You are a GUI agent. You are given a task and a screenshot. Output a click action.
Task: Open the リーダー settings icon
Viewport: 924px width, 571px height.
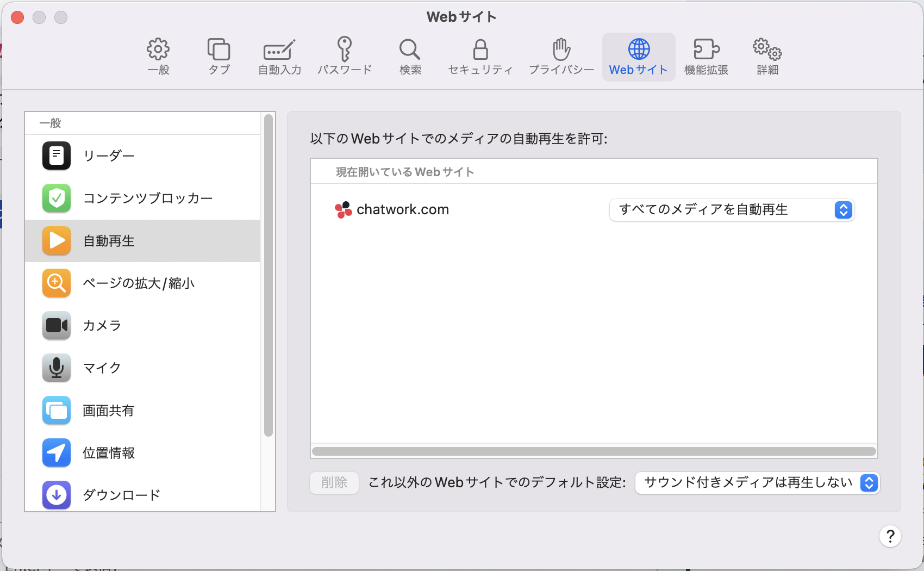(x=56, y=156)
